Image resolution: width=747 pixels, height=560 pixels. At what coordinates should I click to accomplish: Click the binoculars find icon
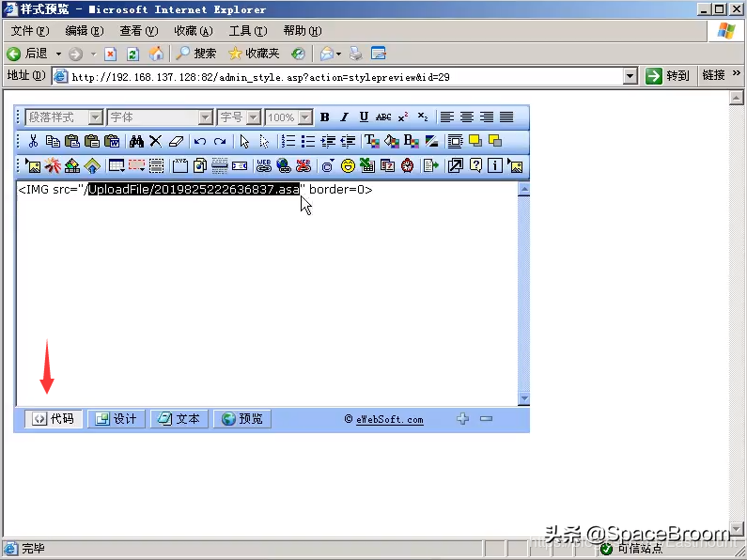click(x=136, y=142)
